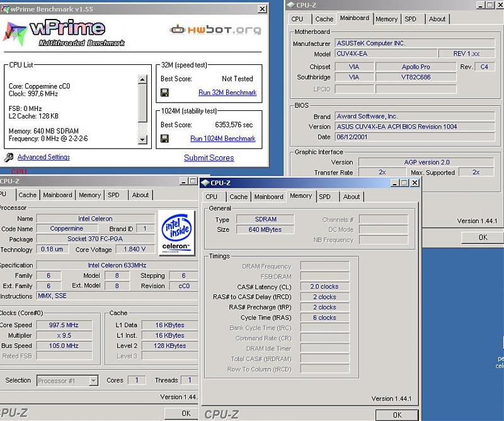The height and width of the screenshot is (421, 504).
Task: Click the CPU List scrollbar up arrow
Action: [x=142, y=79]
